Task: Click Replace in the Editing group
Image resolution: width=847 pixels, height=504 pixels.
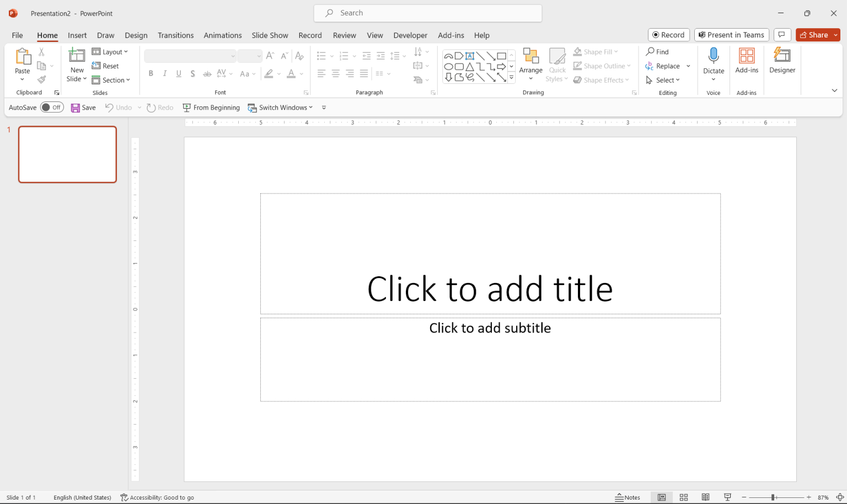Action: tap(667, 66)
